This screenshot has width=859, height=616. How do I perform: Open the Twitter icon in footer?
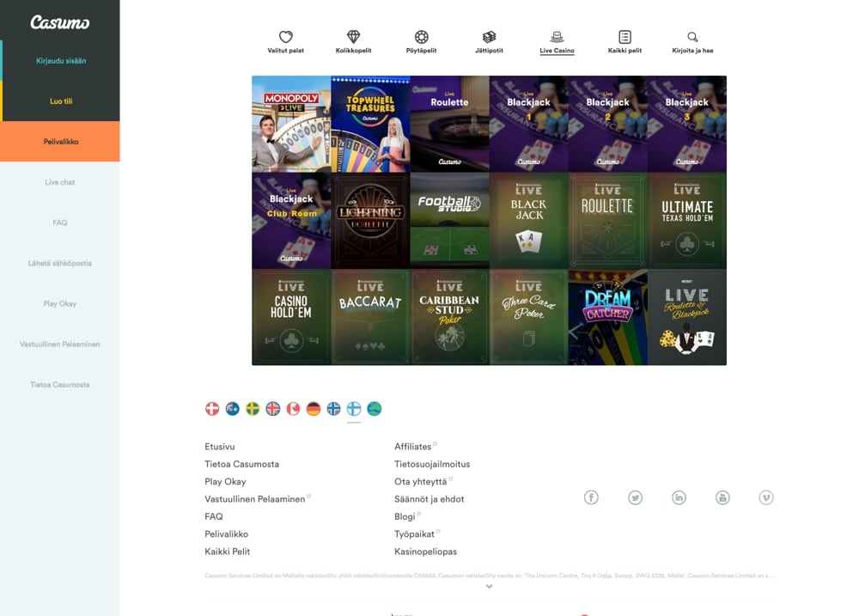[x=635, y=497]
